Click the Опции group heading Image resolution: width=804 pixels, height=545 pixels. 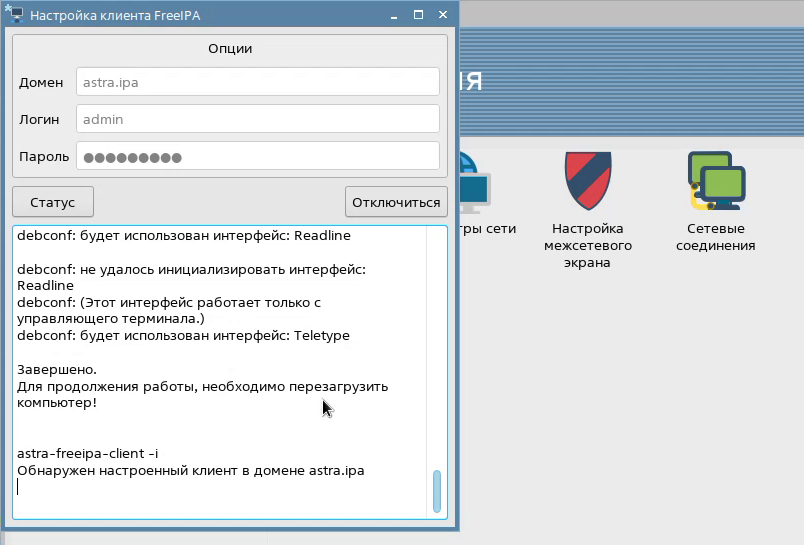click(x=230, y=49)
